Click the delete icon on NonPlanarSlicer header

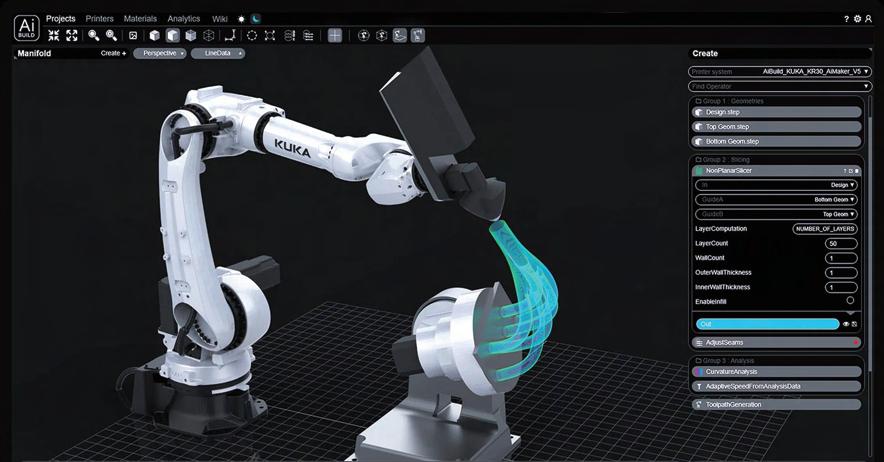pos(857,171)
